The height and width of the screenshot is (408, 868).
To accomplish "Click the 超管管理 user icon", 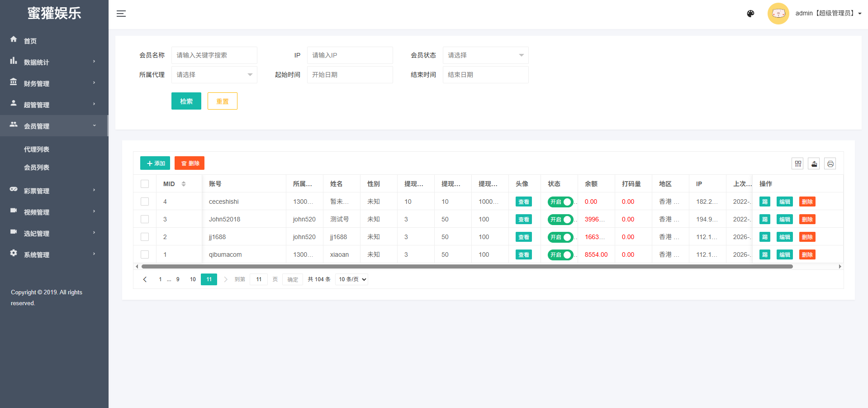I will pyautogui.click(x=14, y=103).
